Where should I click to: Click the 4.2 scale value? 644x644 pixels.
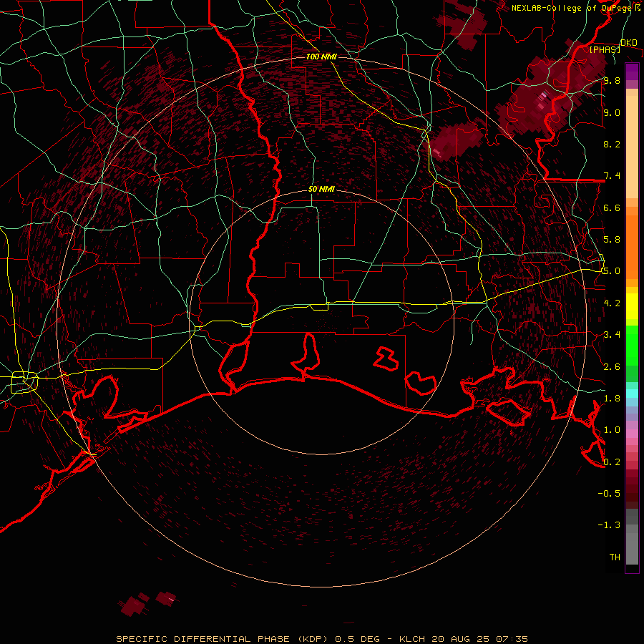point(612,303)
